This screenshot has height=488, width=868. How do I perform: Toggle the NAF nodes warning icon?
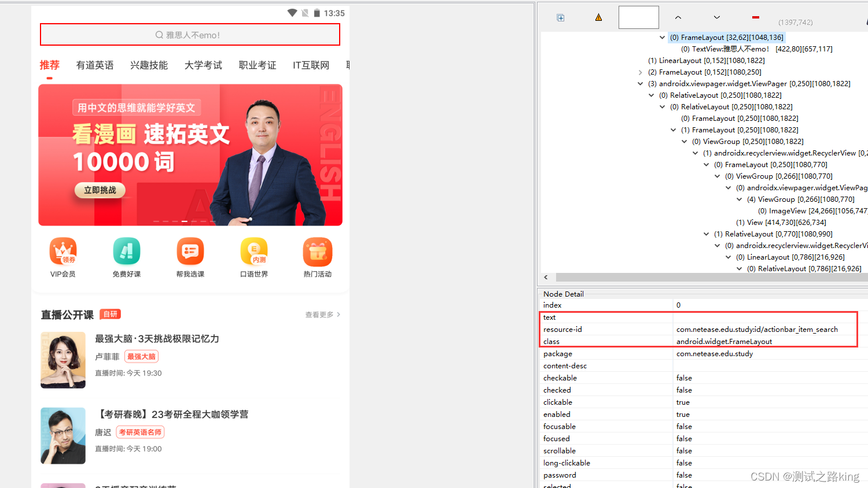point(598,17)
